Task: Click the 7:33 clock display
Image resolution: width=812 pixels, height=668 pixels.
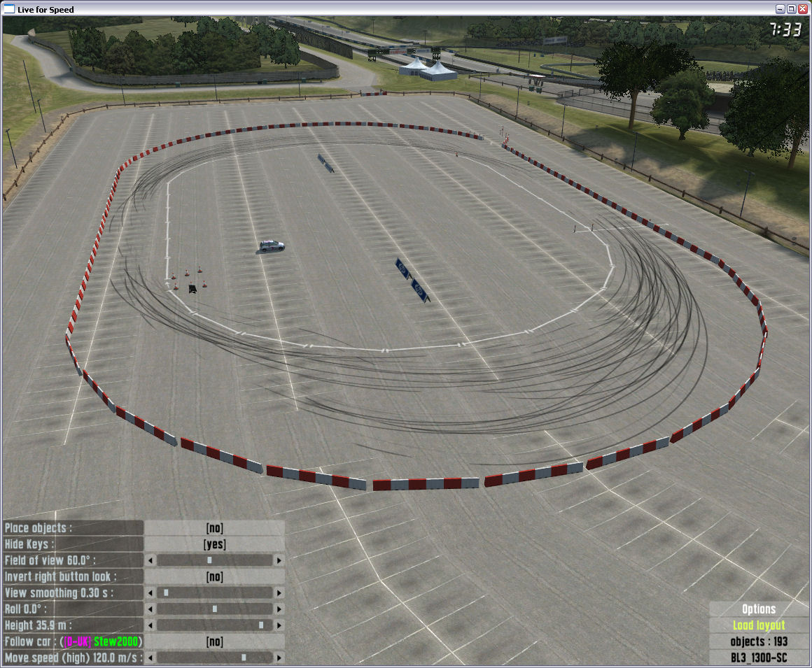Action: point(785,29)
